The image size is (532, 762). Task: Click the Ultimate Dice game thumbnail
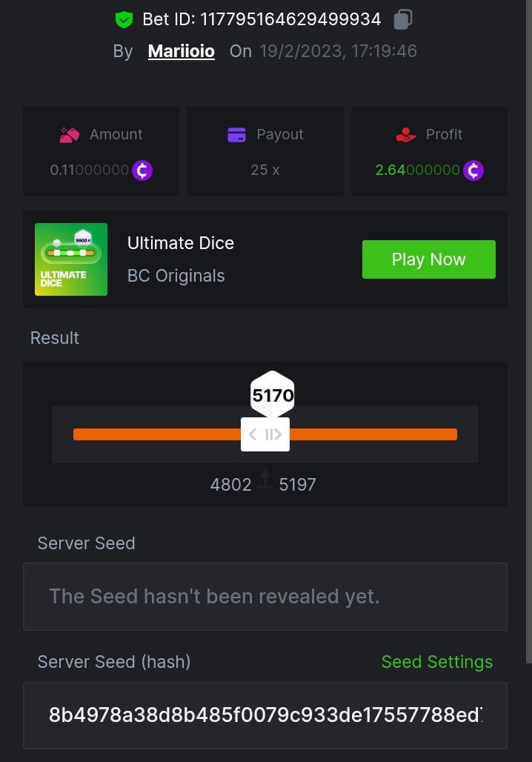coord(71,259)
